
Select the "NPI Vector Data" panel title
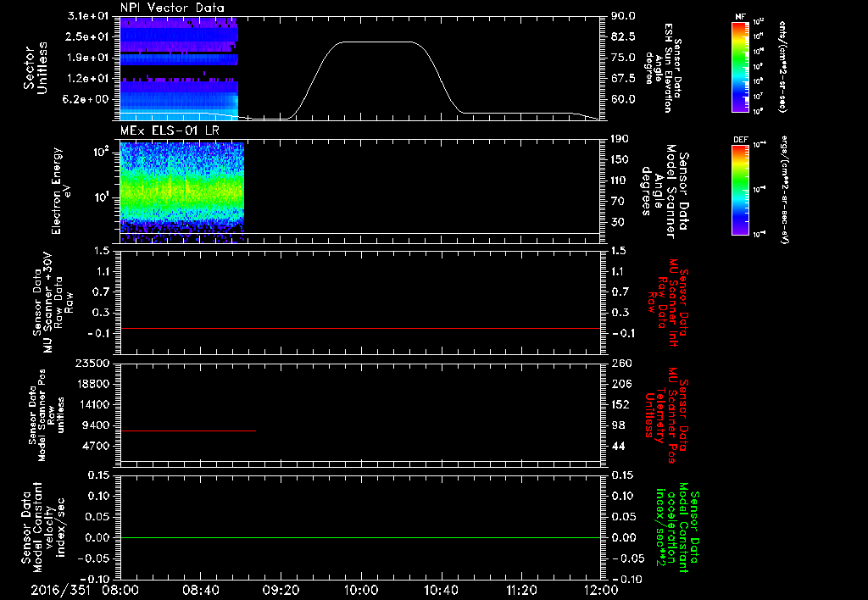click(x=172, y=8)
